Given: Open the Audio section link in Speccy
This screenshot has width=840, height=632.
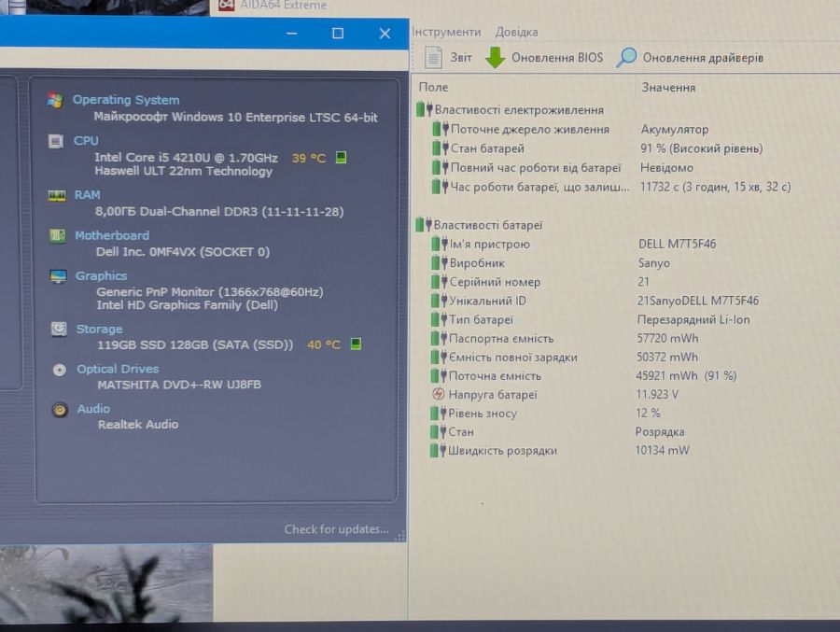Looking at the screenshot, I should coord(93,409).
